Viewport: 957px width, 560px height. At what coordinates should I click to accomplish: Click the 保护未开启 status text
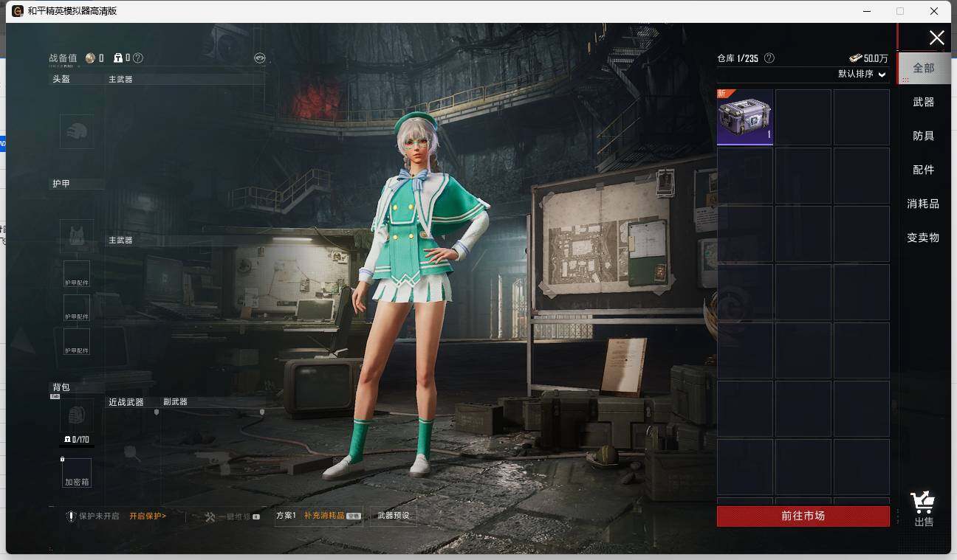(99, 516)
